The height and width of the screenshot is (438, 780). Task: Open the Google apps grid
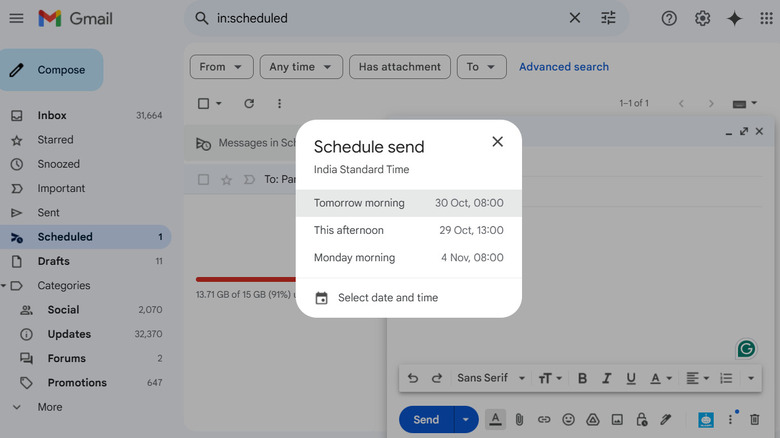pos(767,18)
